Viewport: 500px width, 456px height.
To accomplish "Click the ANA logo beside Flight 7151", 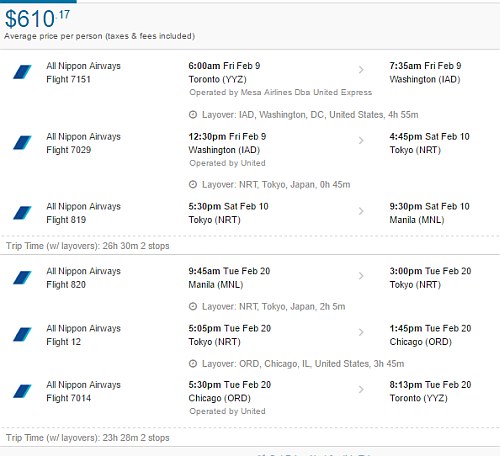I will (x=22, y=72).
